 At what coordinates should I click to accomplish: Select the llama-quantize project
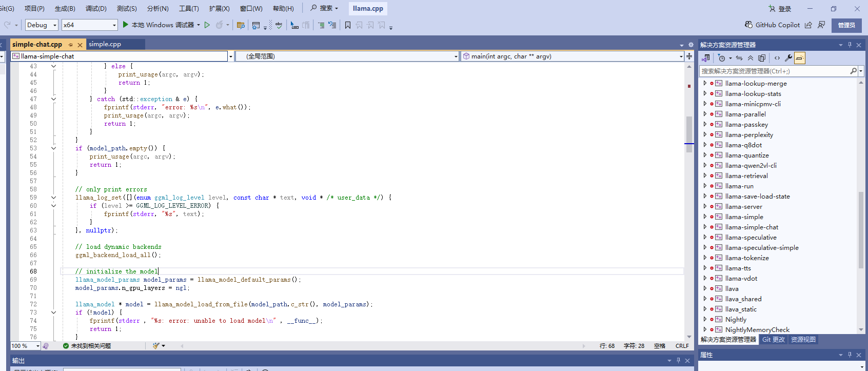[747, 155]
